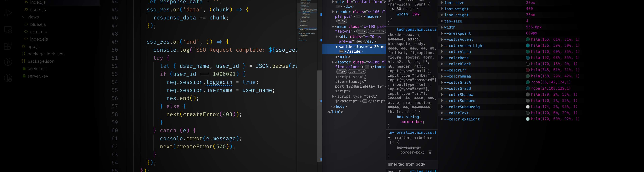Click line number 53 in the gutter
The image size is (644, 172).
pos(115,74)
